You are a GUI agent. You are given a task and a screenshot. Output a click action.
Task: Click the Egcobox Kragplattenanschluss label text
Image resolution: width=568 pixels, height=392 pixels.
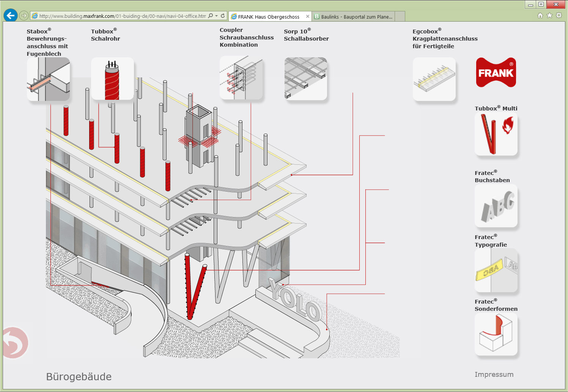coord(445,39)
